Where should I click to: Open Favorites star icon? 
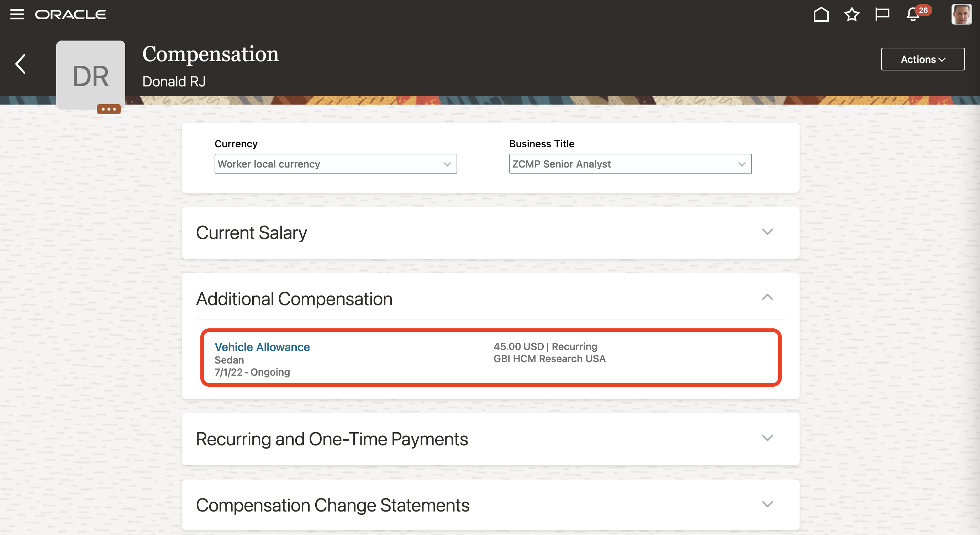click(852, 15)
